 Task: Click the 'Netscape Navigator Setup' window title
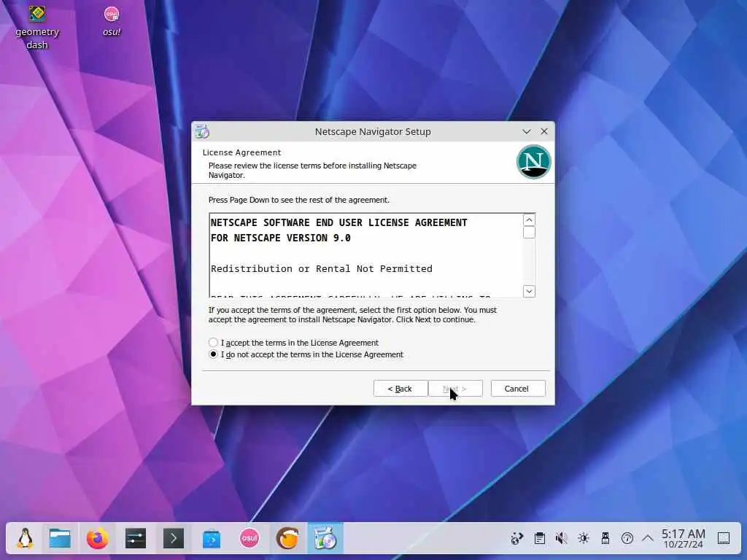click(x=373, y=131)
